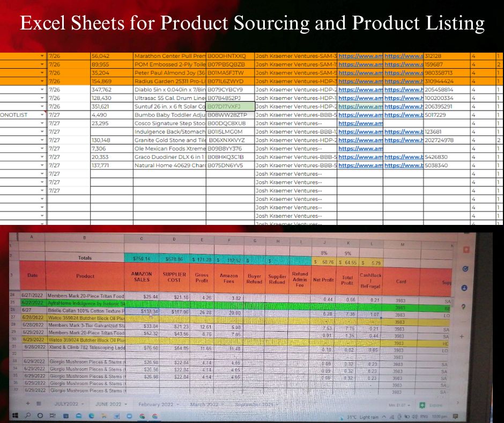Open Contacts icon in Sheets side panel
The height and width of the screenshot is (423, 504).
464,288
